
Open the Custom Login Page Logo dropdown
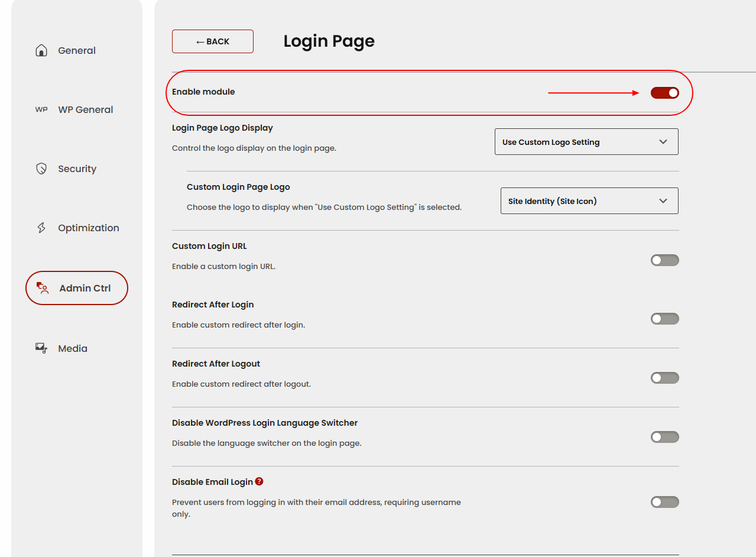coord(589,200)
